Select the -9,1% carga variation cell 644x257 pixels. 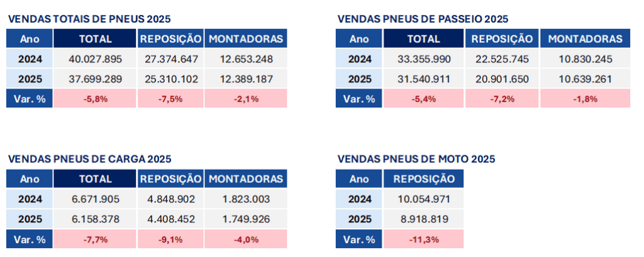tap(171, 239)
